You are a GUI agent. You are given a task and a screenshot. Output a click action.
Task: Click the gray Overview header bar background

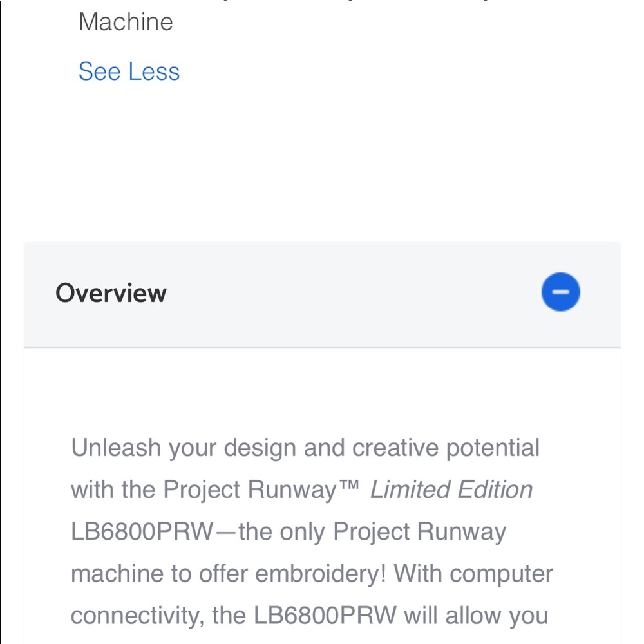322,294
